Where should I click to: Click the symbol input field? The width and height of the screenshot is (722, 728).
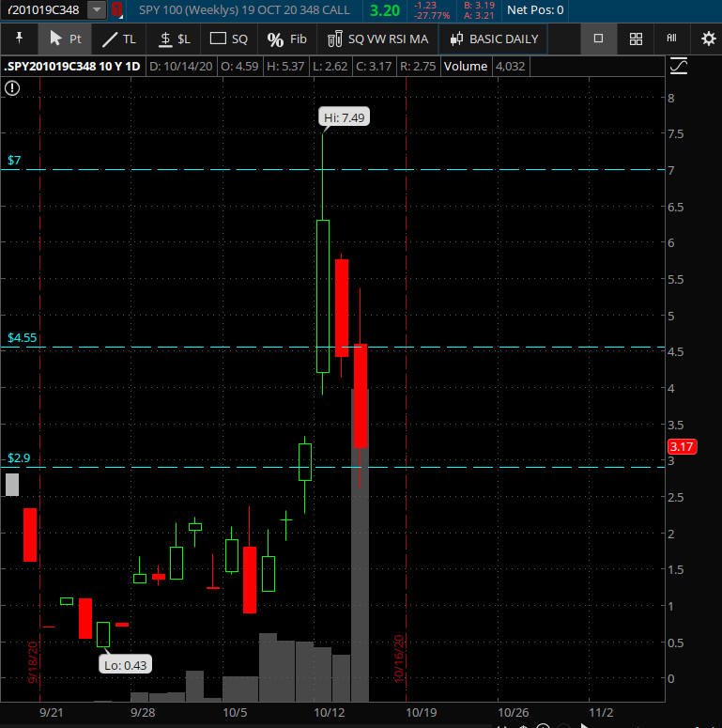click(x=43, y=10)
